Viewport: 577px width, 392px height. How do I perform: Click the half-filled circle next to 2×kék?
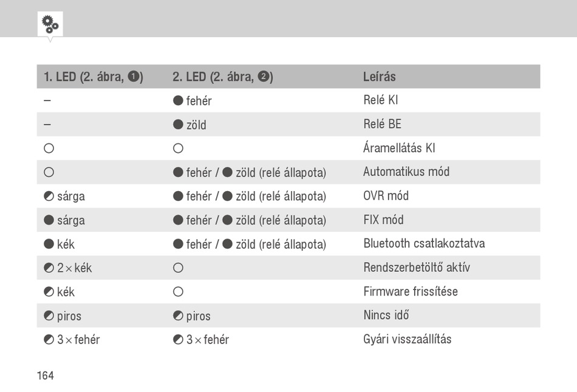[49, 268]
